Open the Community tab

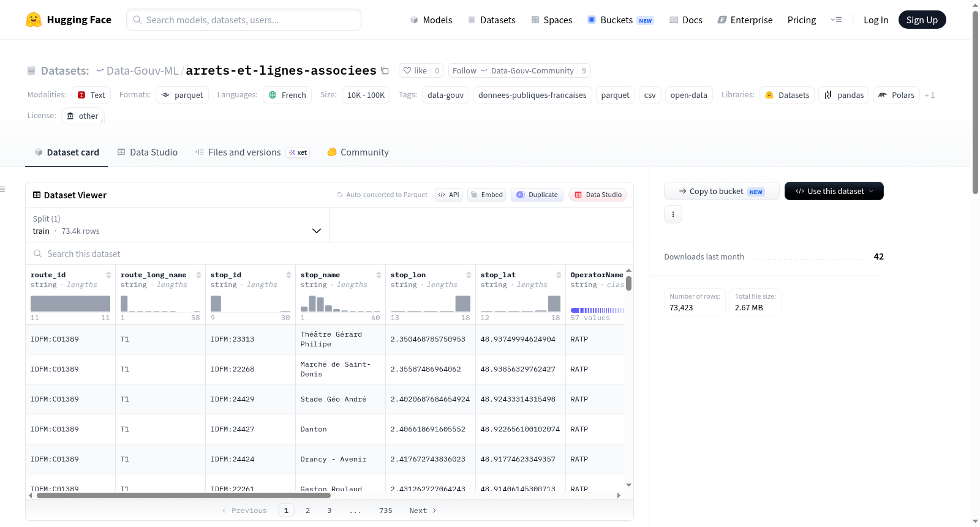tap(358, 152)
